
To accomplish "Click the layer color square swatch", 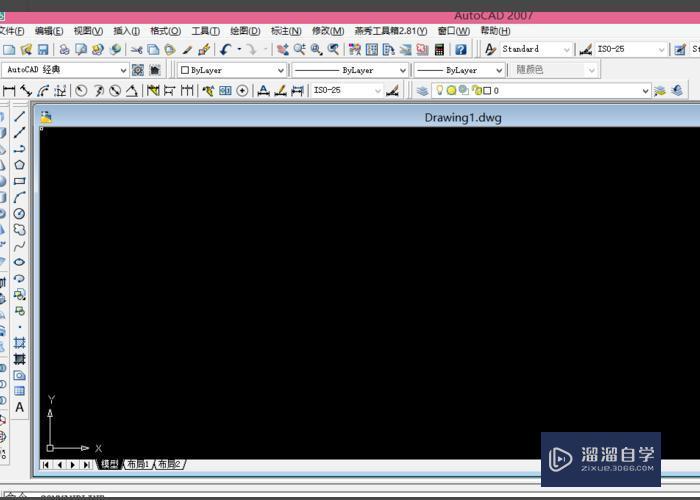I will pyautogui.click(x=488, y=91).
